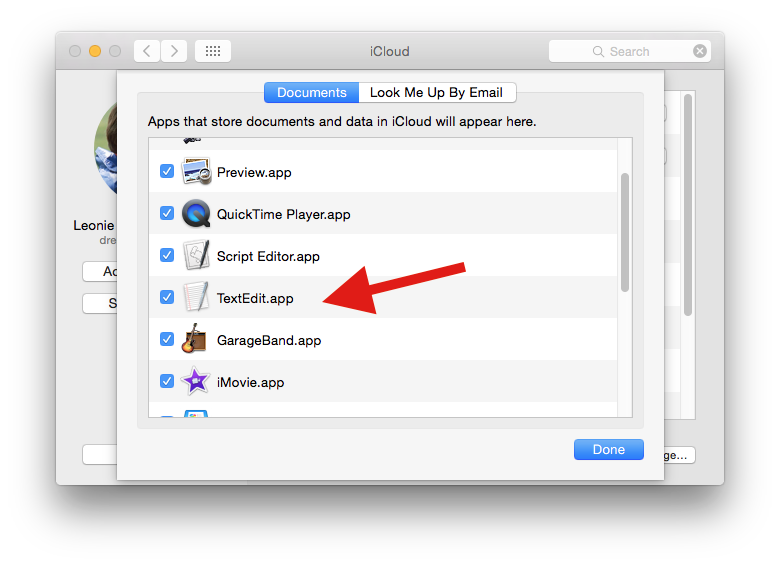Uncheck the iMovie.app checkbox
The height and width of the screenshot is (565, 780).
pos(167,381)
